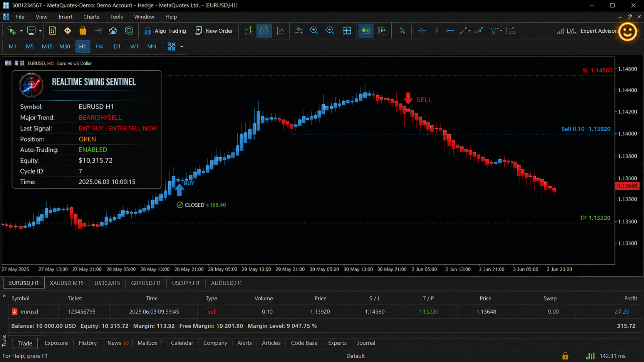Draw a horizontal line on chart
This screenshot has height=362, width=644.
(450, 31)
